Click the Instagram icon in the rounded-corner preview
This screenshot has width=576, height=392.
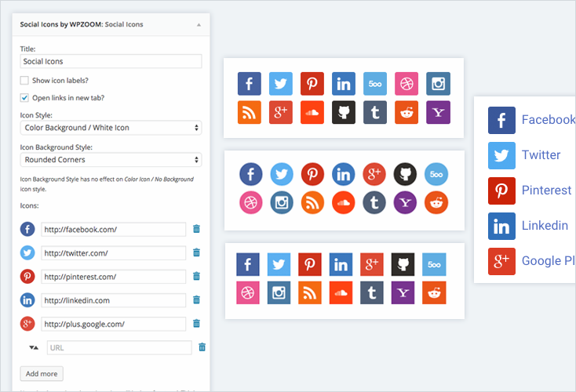click(x=438, y=84)
